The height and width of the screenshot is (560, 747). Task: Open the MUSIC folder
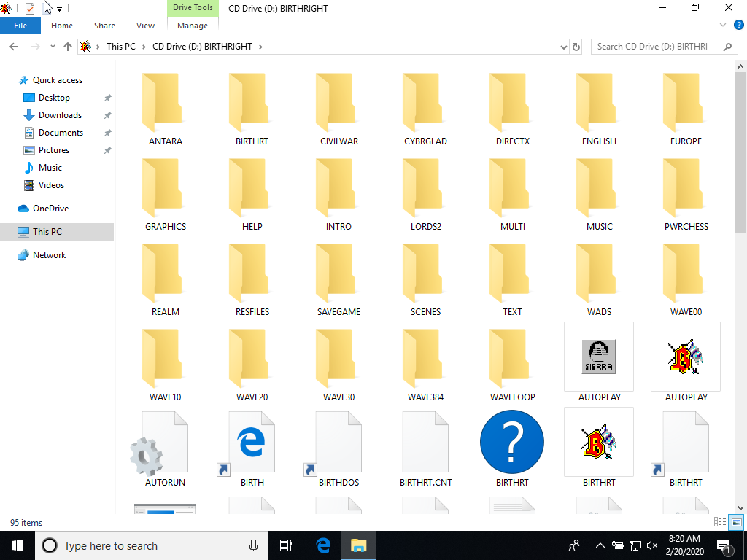pyautogui.click(x=599, y=195)
